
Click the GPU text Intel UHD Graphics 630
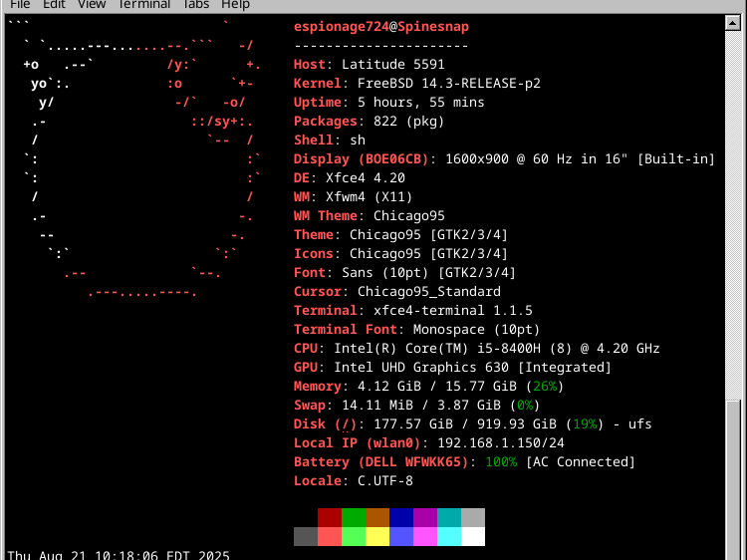pos(420,367)
